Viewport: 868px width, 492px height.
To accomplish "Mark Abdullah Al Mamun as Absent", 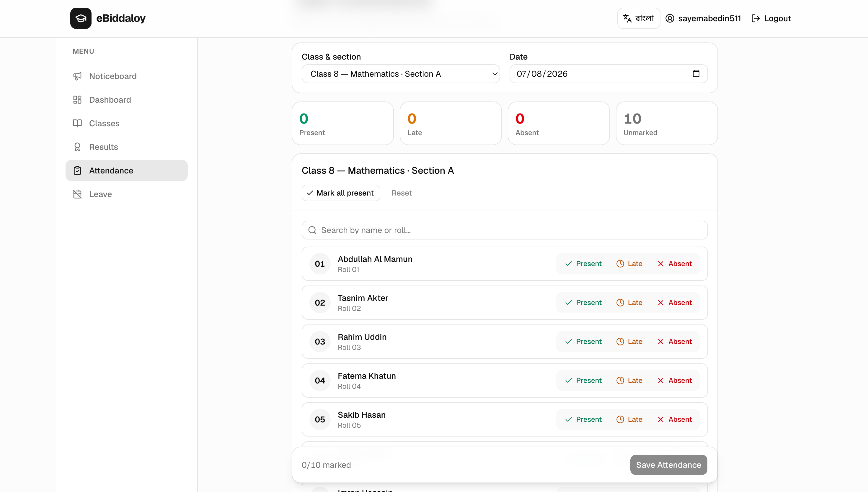I will coord(674,264).
